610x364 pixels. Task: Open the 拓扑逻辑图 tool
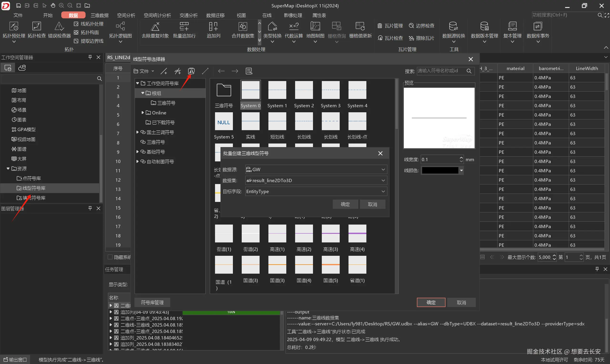pyautogui.click(x=120, y=32)
